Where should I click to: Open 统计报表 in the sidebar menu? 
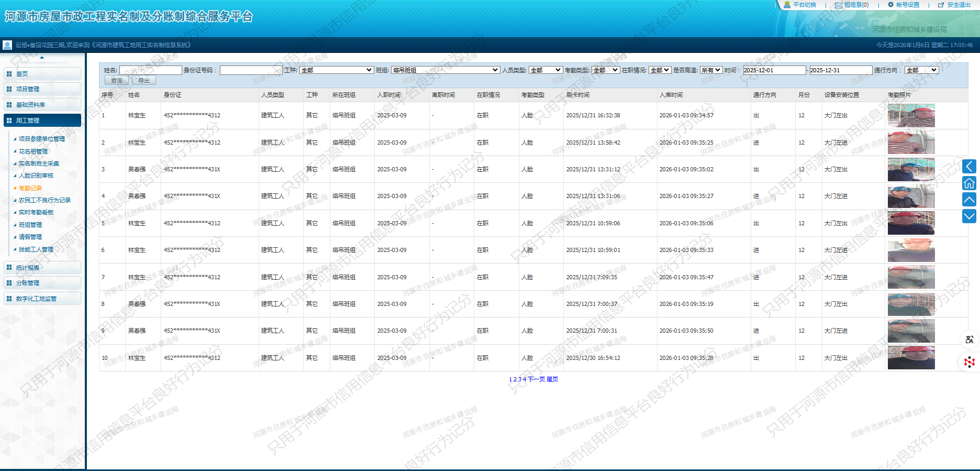point(28,268)
